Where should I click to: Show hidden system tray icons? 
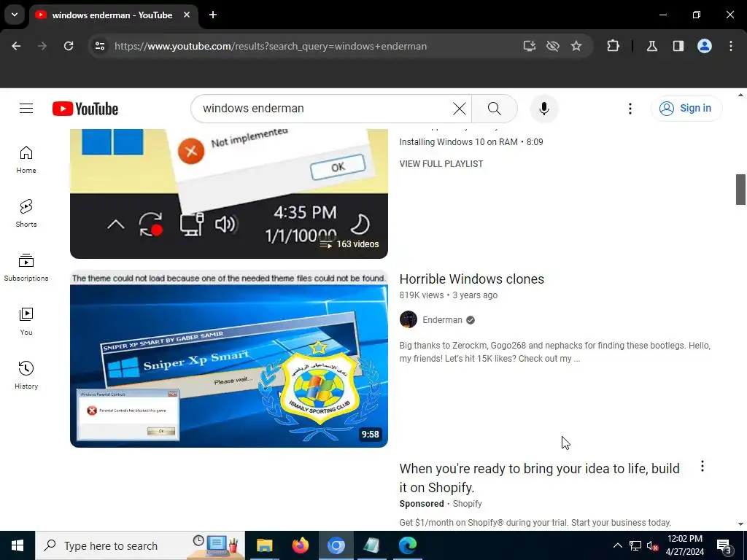pos(617,545)
